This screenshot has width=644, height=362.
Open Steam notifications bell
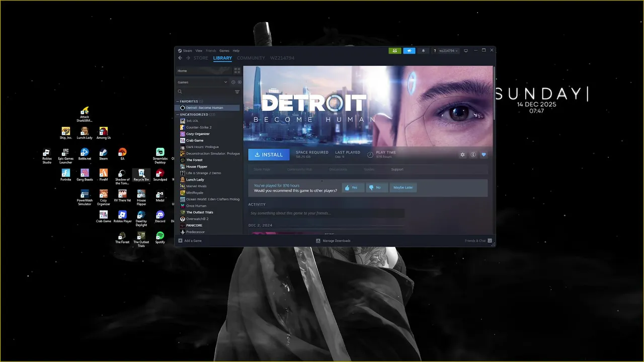tap(423, 51)
